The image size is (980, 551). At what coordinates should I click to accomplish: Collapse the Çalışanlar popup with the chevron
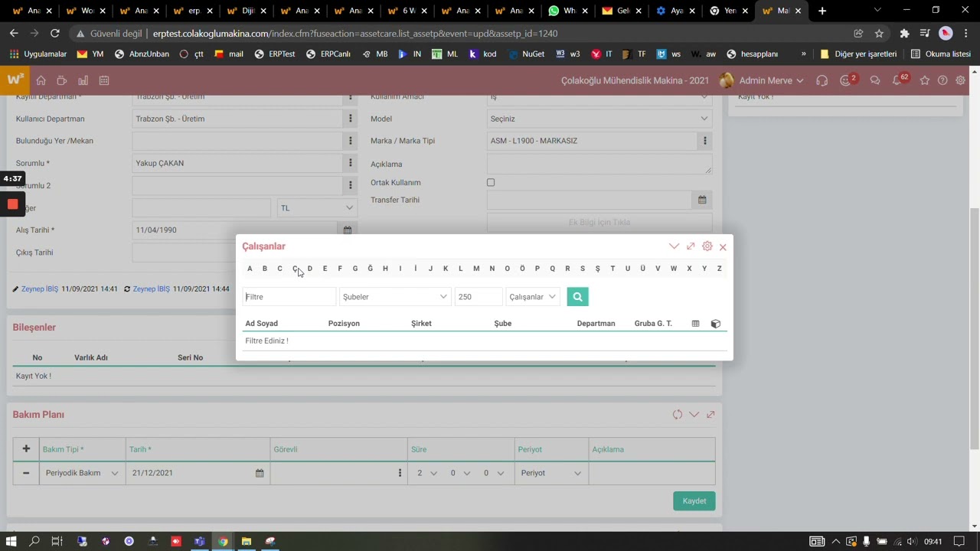(x=674, y=246)
